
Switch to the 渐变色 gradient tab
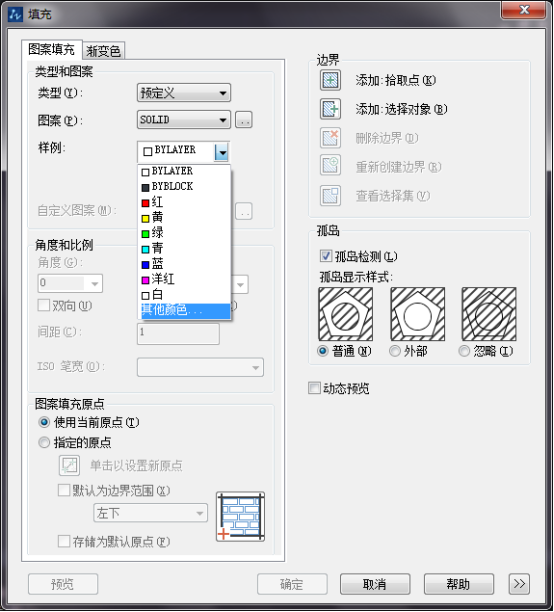[103, 51]
